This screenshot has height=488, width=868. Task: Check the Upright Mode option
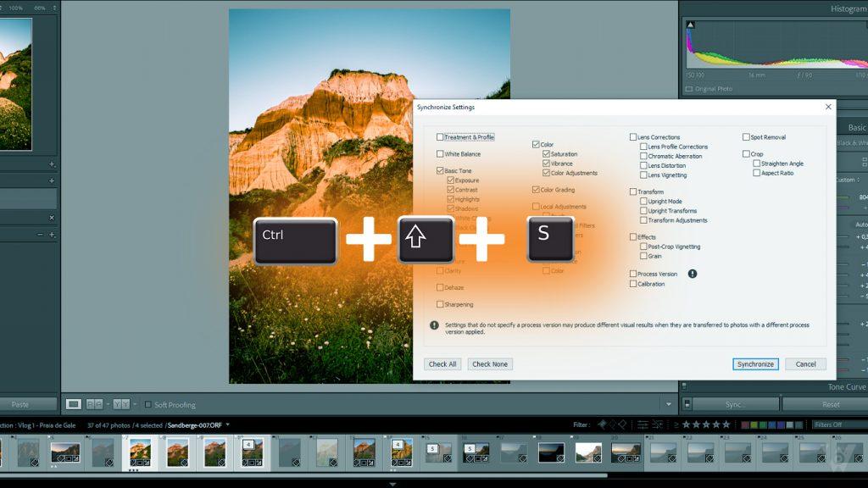pos(643,202)
